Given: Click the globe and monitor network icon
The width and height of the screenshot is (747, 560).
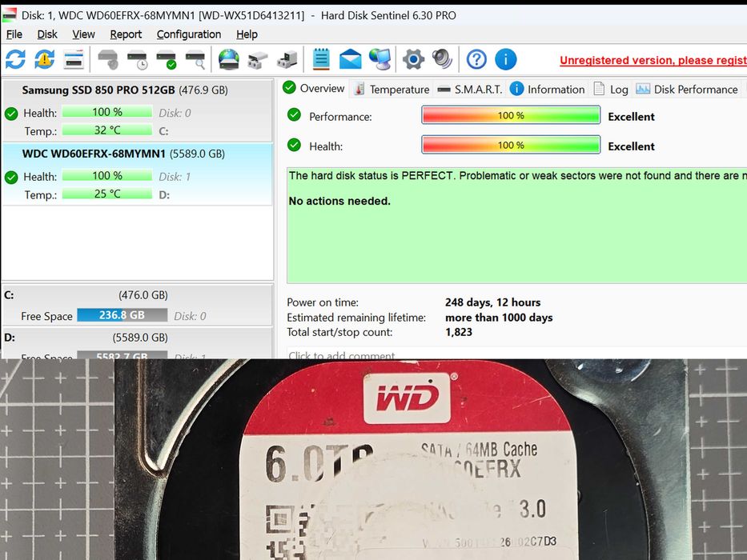Looking at the screenshot, I should pyautogui.click(x=380, y=59).
